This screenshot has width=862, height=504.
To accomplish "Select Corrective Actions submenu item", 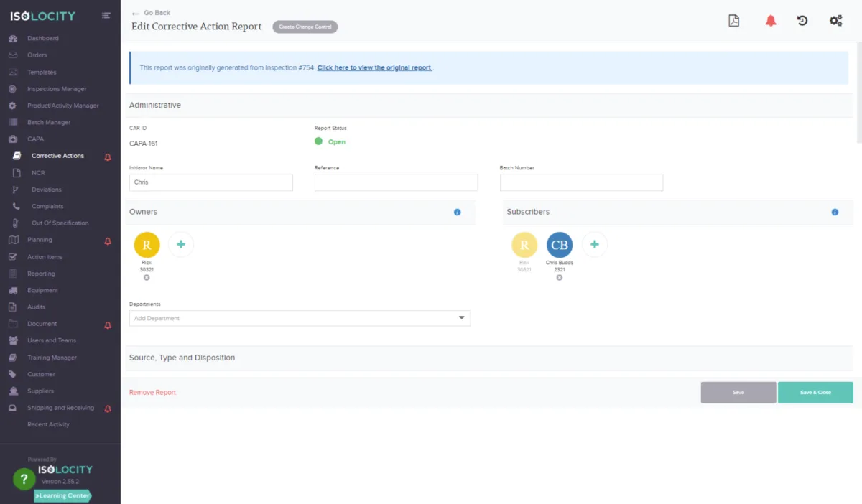I will (x=57, y=156).
